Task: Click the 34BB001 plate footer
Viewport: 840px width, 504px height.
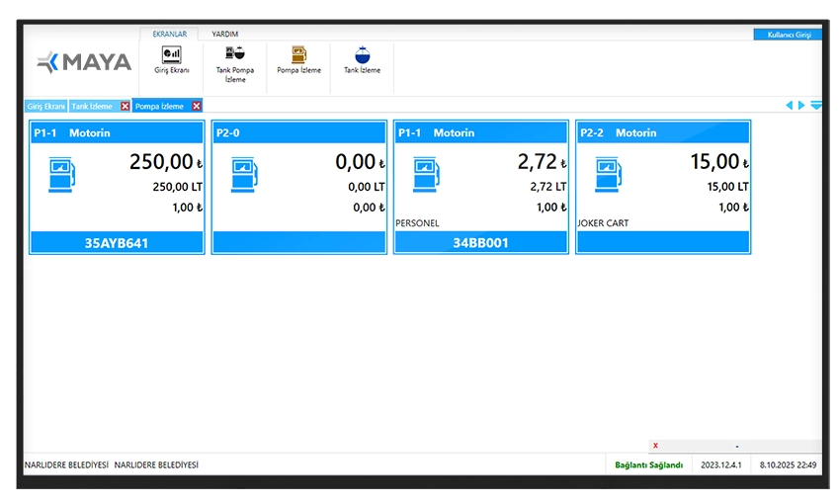Action: [x=480, y=242]
